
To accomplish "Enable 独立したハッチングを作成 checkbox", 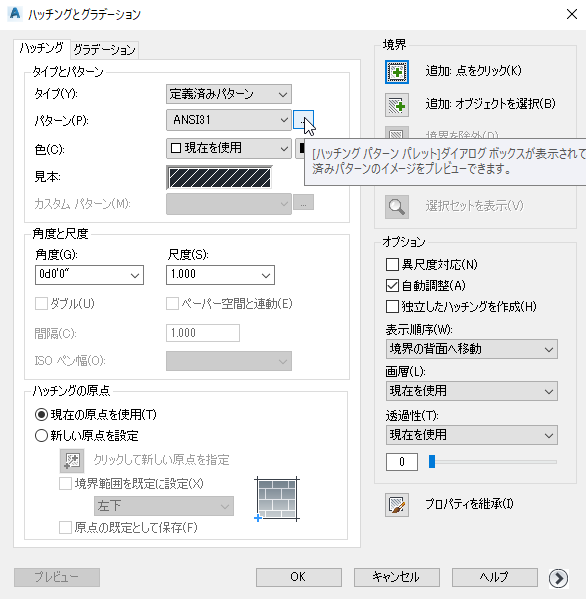I will pyautogui.click(x=392, y=306).
